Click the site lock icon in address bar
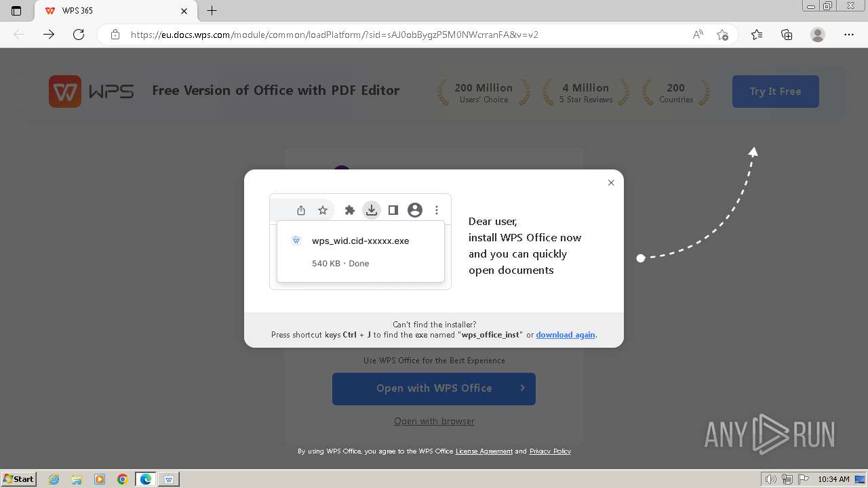The image size is (868, 488). [x=115, y=35]
